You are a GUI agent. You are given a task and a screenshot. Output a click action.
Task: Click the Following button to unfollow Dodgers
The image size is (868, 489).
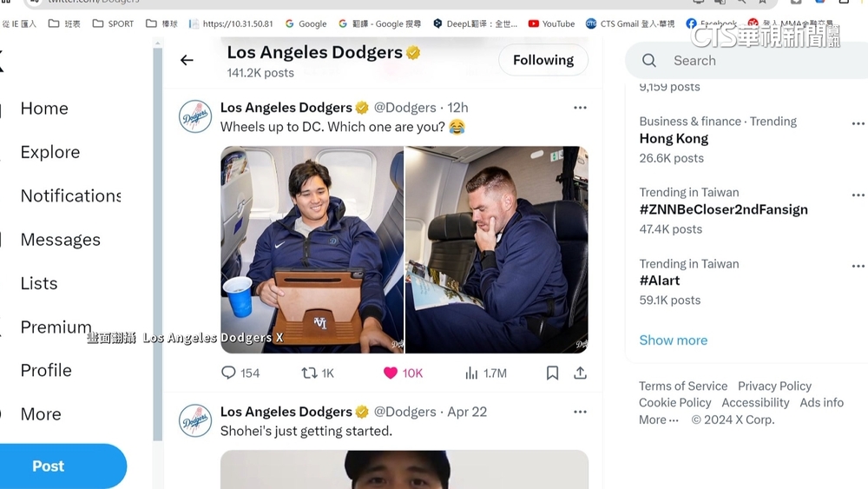coord(542,60)
